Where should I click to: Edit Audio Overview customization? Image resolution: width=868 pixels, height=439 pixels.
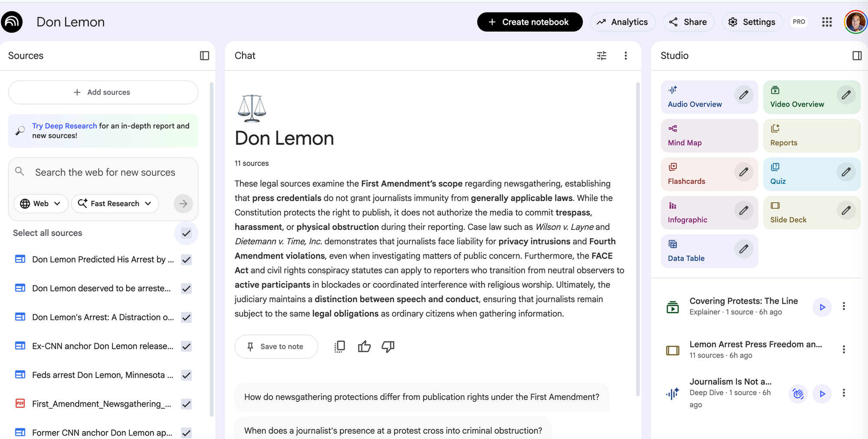(743, 95)
